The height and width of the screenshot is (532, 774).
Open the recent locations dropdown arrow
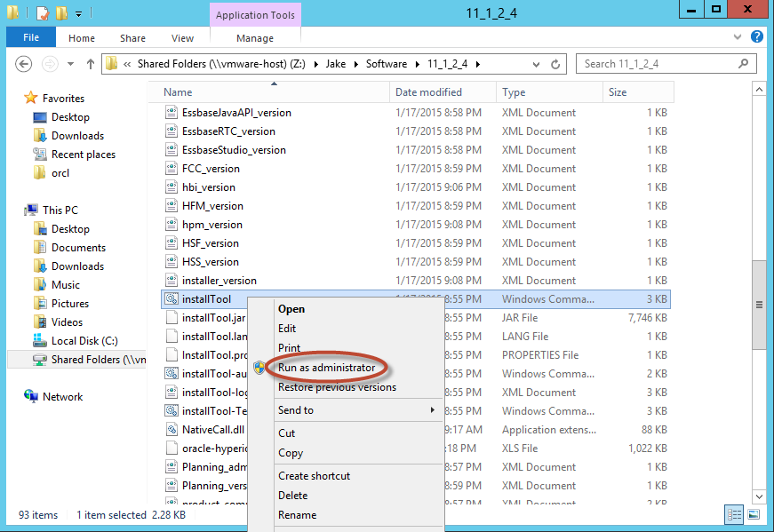(x=70, y=64)
